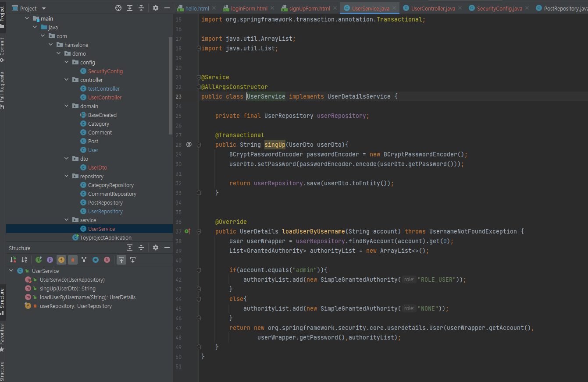This screenshot has height=382, width=588.
Task: Toggle Group Methods by Defining Type icon
Action: 84,260
